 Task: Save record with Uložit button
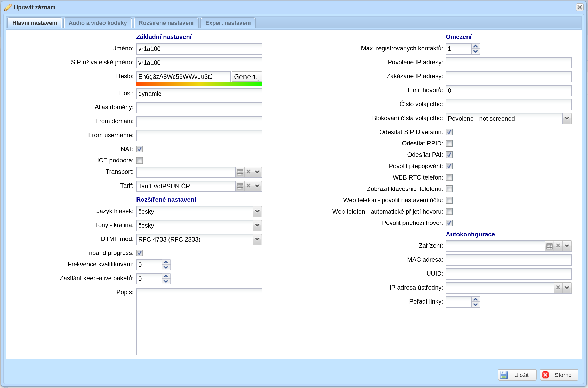pos(517,375)
